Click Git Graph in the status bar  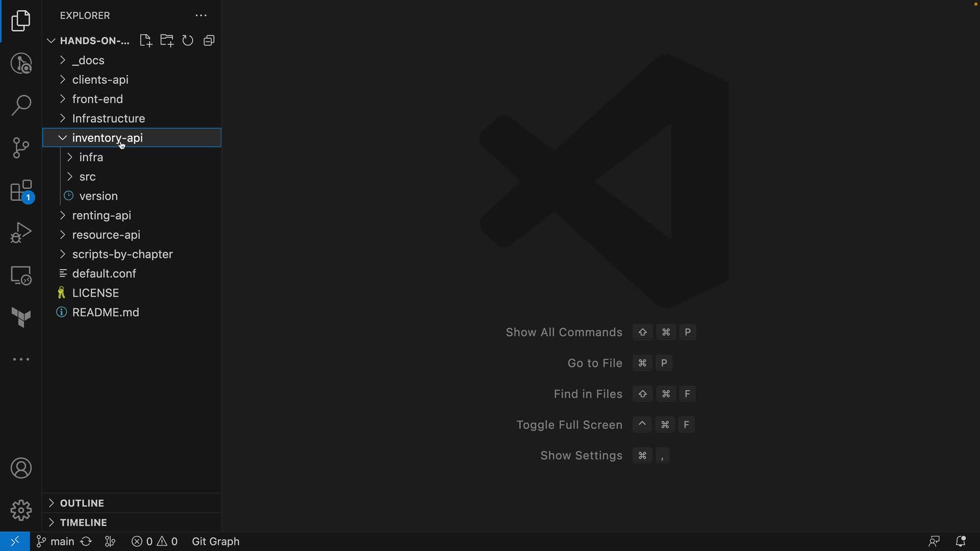pyautogui.click(x=215, y=541)
